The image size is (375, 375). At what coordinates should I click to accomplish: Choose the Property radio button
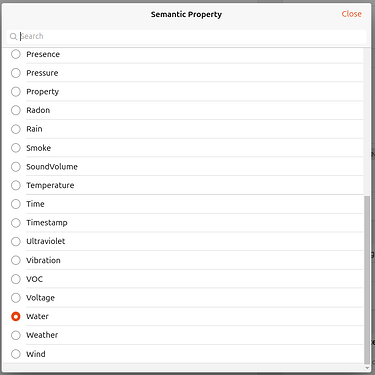coord(16,91)
